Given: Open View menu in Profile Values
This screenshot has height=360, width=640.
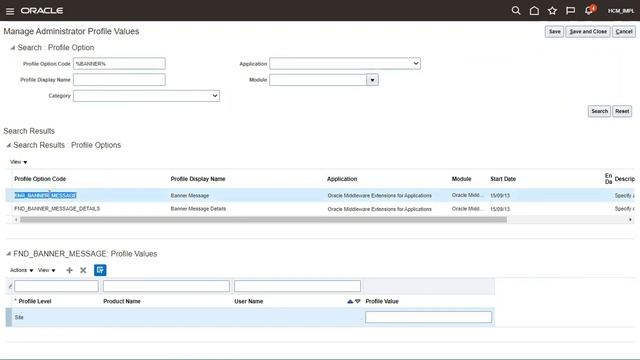Looking at the screenshot, I should click(47, 270).
